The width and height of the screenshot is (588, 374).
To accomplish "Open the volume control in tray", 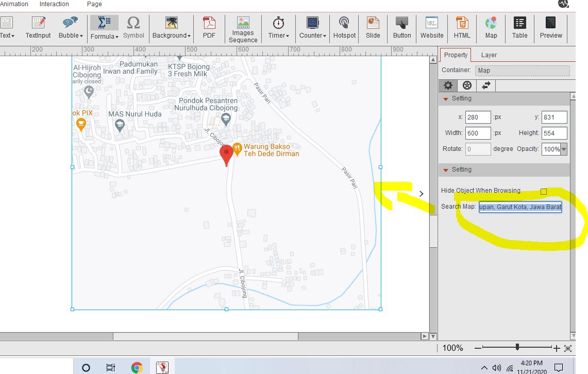I will pos(497,368).
